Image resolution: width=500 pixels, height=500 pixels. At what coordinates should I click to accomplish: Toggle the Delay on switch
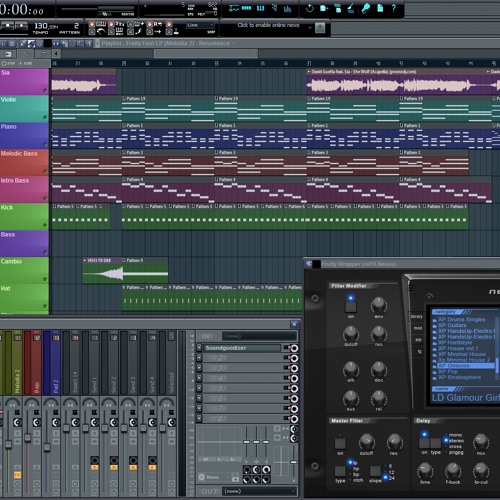pyautogui.click(x=424, y=443)
